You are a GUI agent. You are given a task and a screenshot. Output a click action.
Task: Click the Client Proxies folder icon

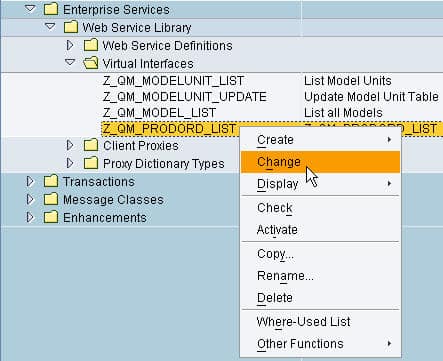tap(91, 145)
